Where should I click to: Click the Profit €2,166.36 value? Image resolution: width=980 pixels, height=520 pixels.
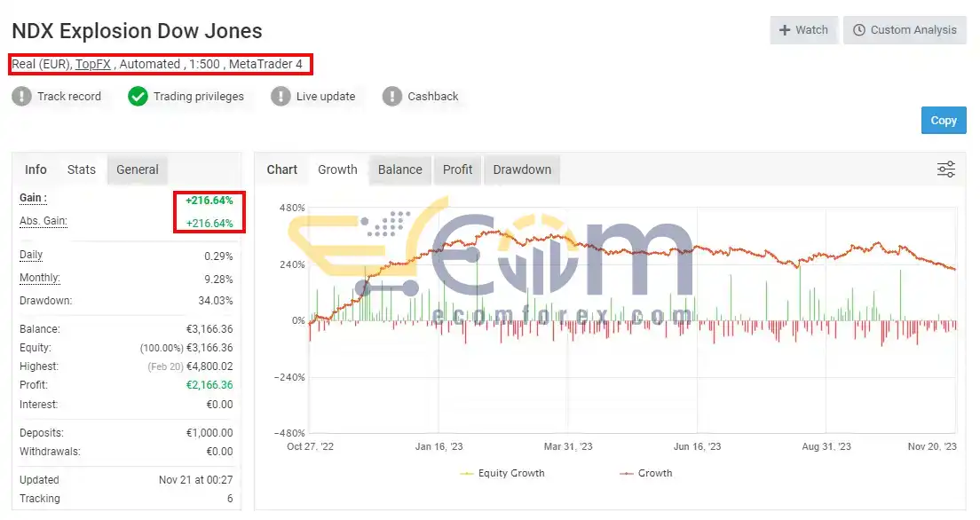coord(209,385)
